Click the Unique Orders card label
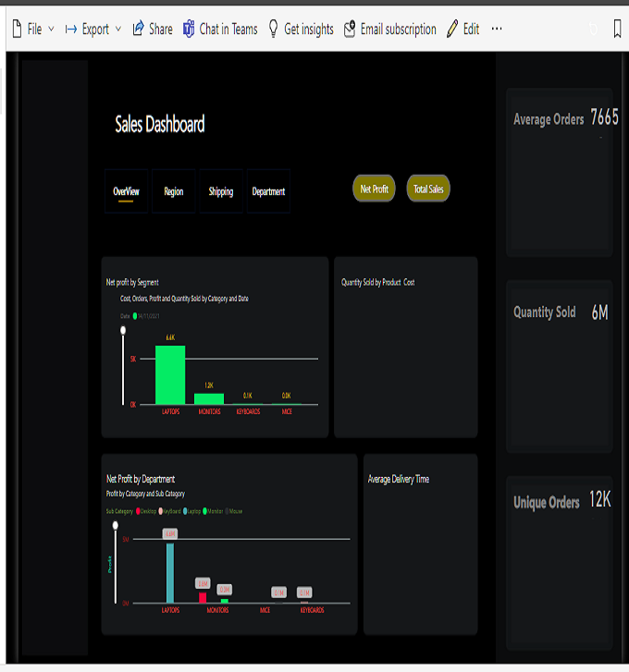629x672 pixels. click(547, 502)
